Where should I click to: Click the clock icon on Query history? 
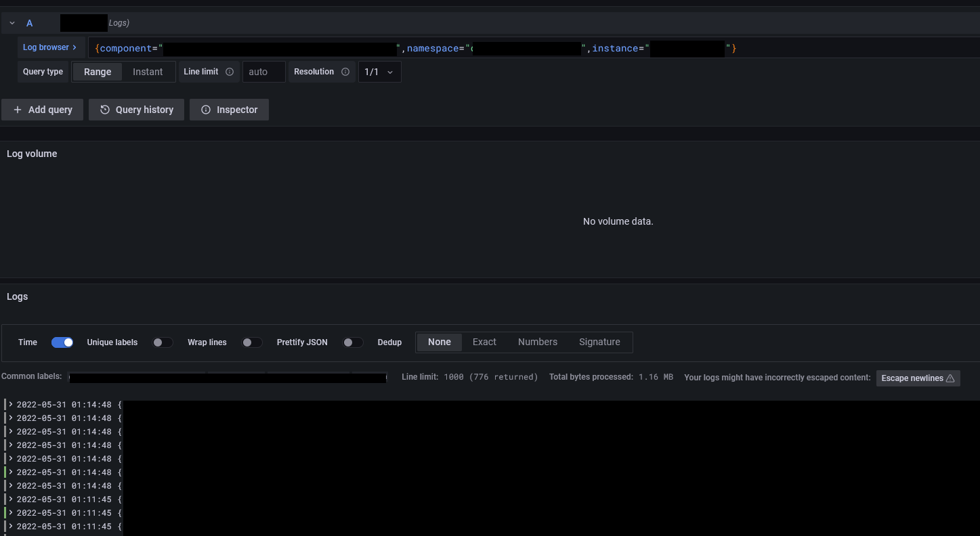tap(106, 109)
